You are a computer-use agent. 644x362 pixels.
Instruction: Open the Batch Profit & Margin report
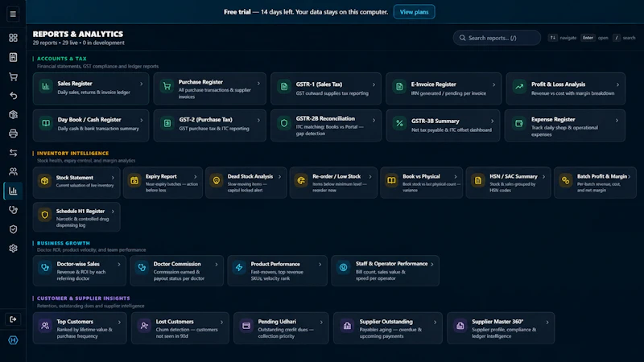click(595, 183)
